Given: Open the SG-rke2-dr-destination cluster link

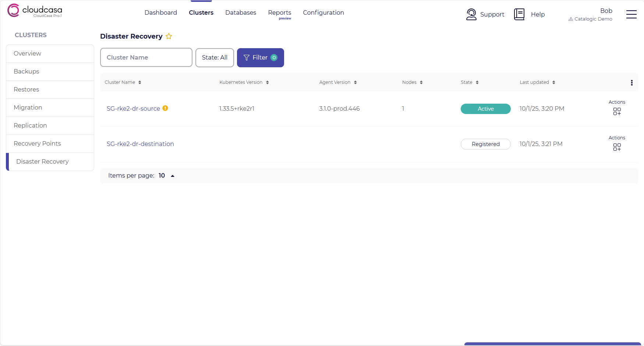Looking at the screenshot, I should coord(140,144).
